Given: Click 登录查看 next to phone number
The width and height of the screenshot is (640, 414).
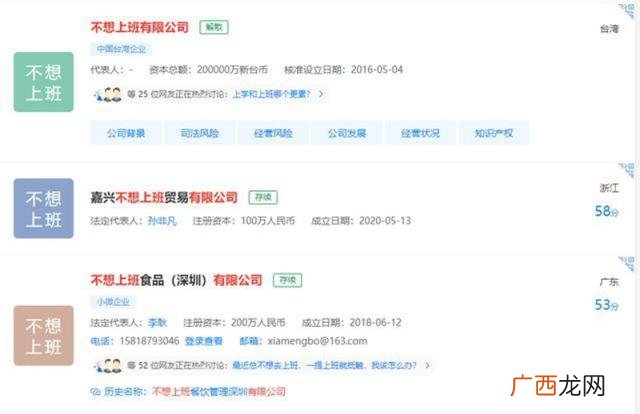Looking at the screenshot, I should [x=204, y=341].
